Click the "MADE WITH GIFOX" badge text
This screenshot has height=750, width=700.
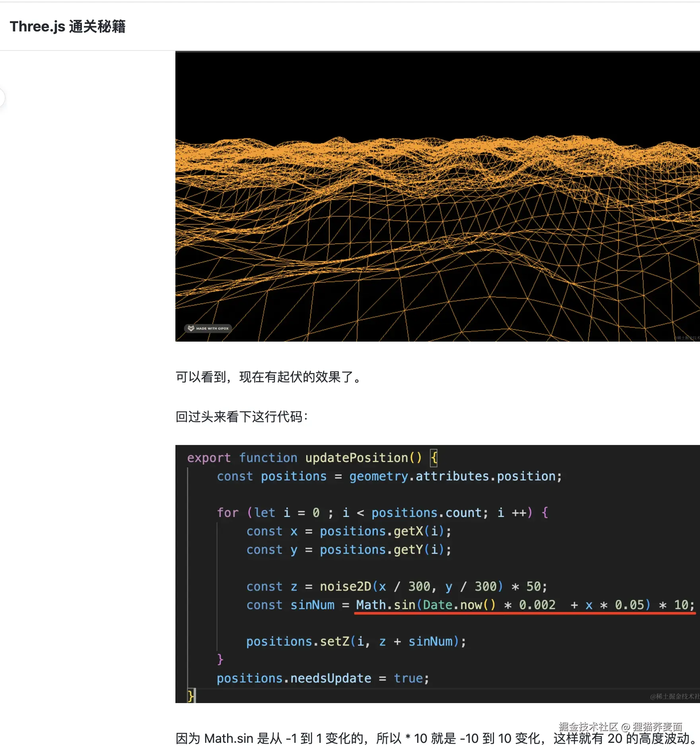[212, 328]
